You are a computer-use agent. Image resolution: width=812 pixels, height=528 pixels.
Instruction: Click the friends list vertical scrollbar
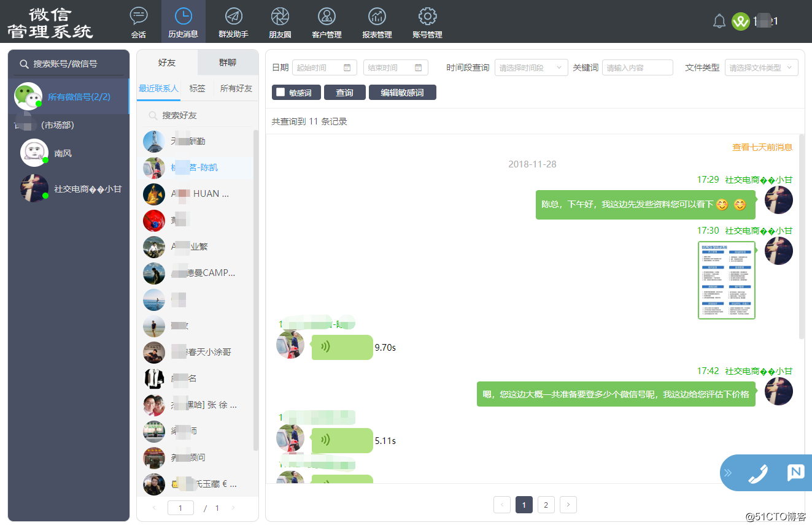tap(256, 290)
